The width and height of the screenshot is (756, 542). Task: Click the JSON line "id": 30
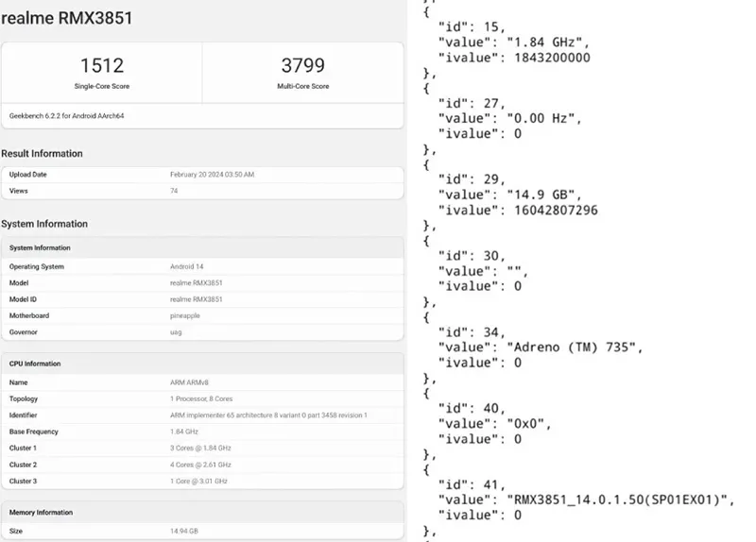(472, 256)
